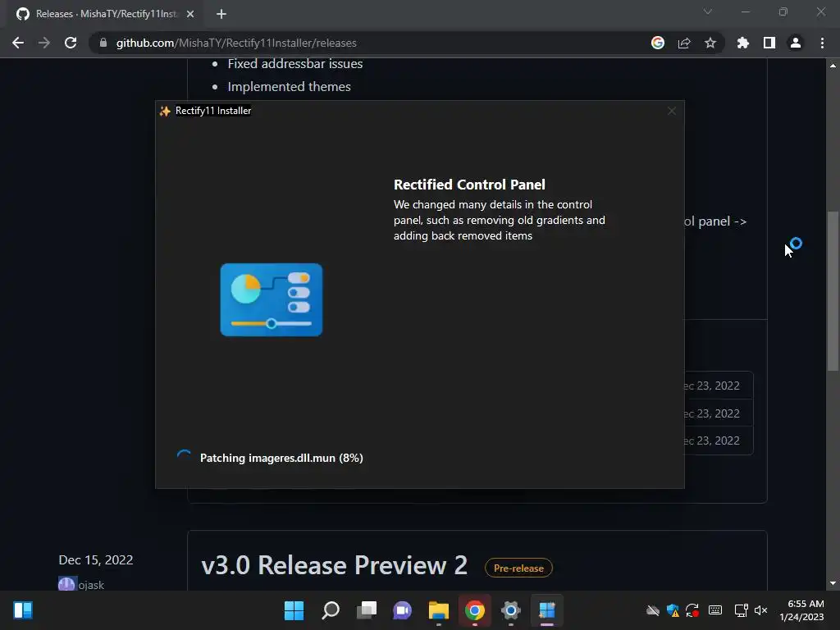Open Teams Chat on taskbar
840x630 pixels.
402,610
